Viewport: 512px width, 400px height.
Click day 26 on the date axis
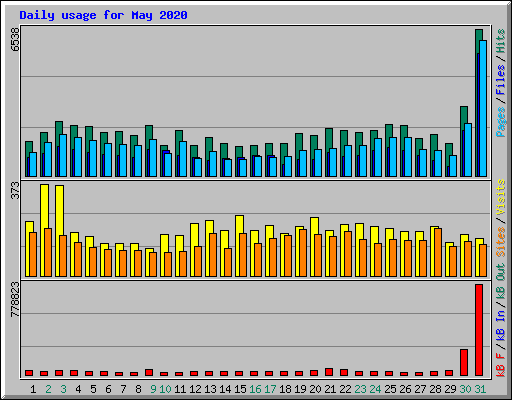pos(405,389)
